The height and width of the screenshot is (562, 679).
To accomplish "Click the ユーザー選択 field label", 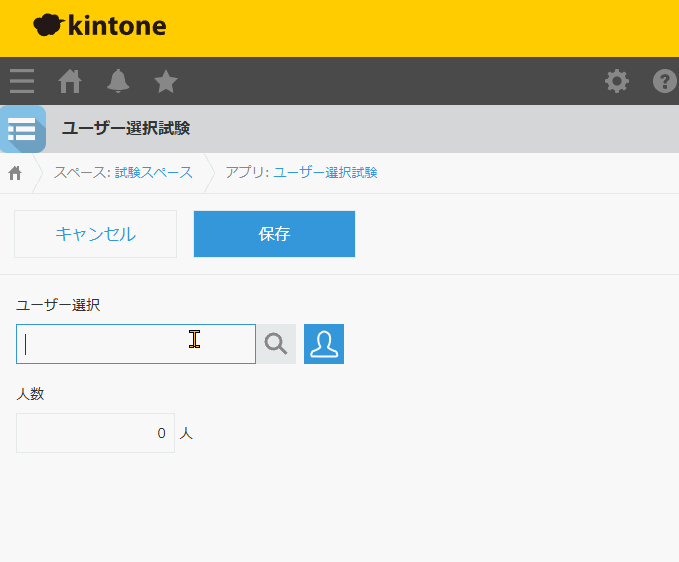I will pyautogui.click(x=58, y=305).
